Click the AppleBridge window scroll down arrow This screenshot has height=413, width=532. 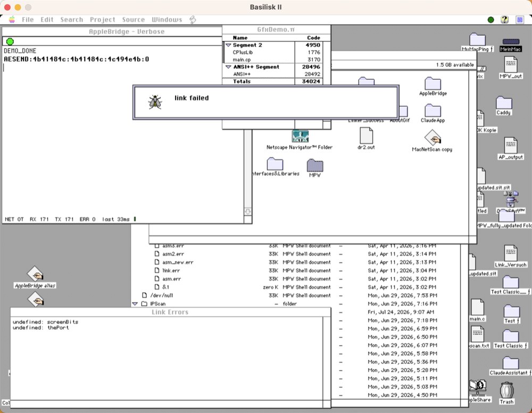248,212
